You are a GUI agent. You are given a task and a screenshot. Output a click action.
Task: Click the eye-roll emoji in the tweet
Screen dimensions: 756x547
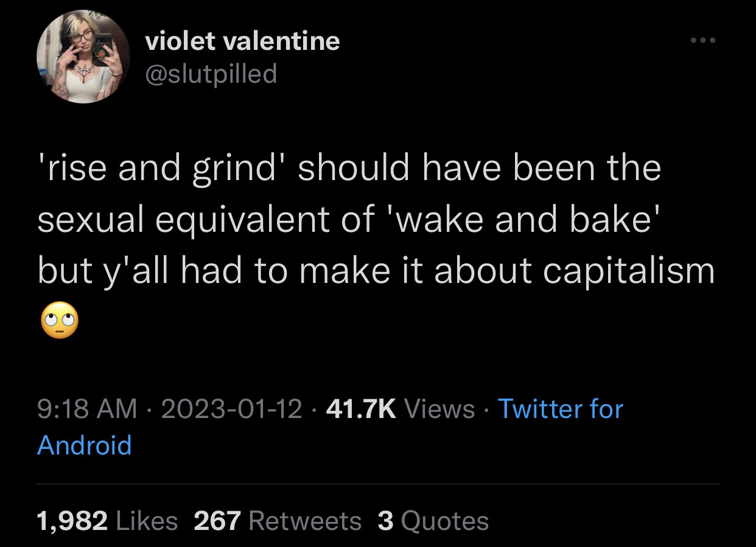click(x=59, y=319)
